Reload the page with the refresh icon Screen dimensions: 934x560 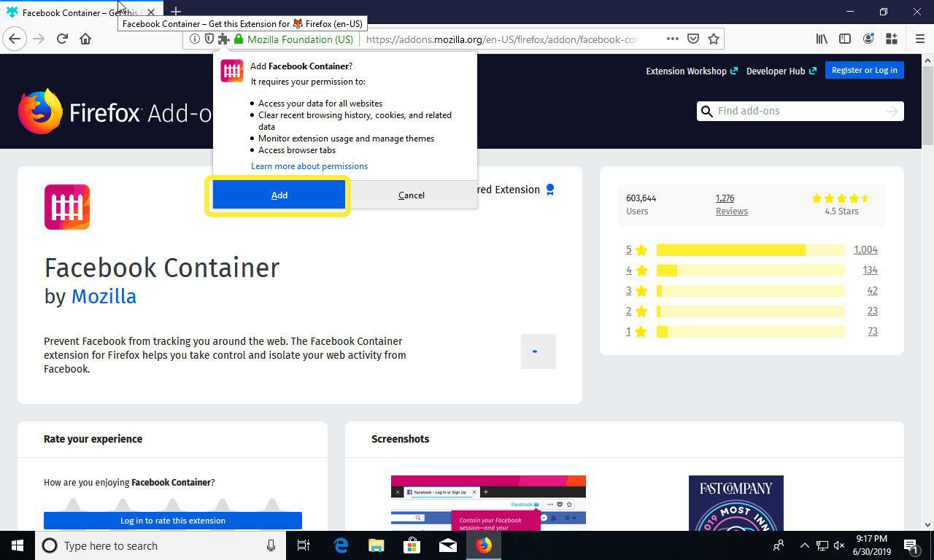tap(63, 39)
